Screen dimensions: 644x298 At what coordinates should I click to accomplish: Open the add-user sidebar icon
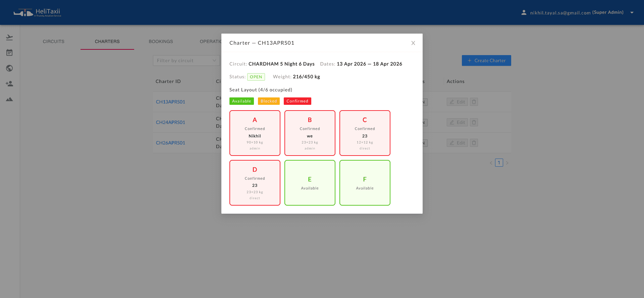tap(9, 84)
